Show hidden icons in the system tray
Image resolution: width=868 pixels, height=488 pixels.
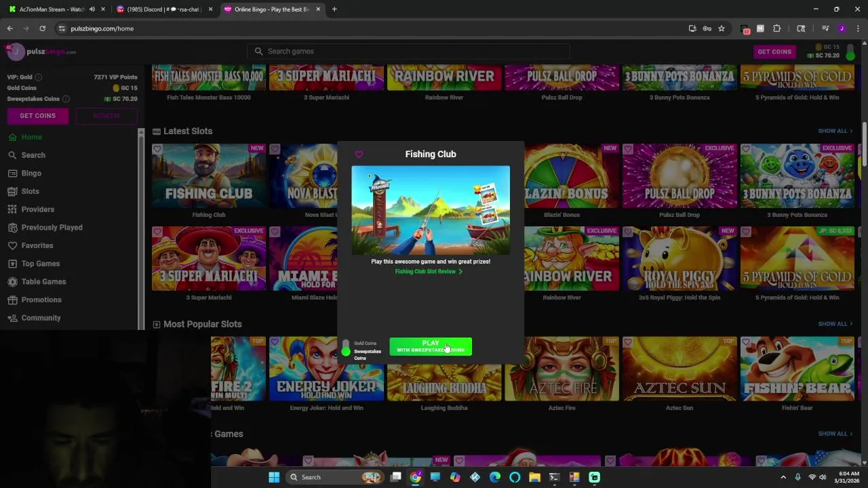(x=783, y=477)
